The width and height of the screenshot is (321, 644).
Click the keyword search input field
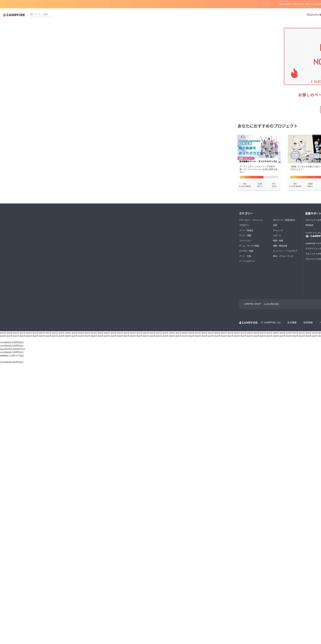[42, 15]
